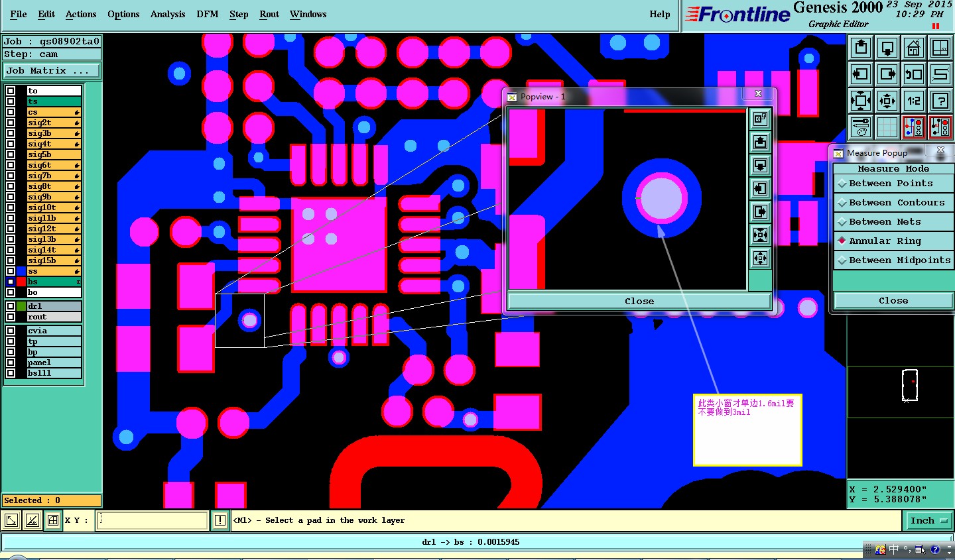Click the Chinese input method tray icon
Image resolution: width=955 pixels, height=560 pixels.
click(894, 549)
